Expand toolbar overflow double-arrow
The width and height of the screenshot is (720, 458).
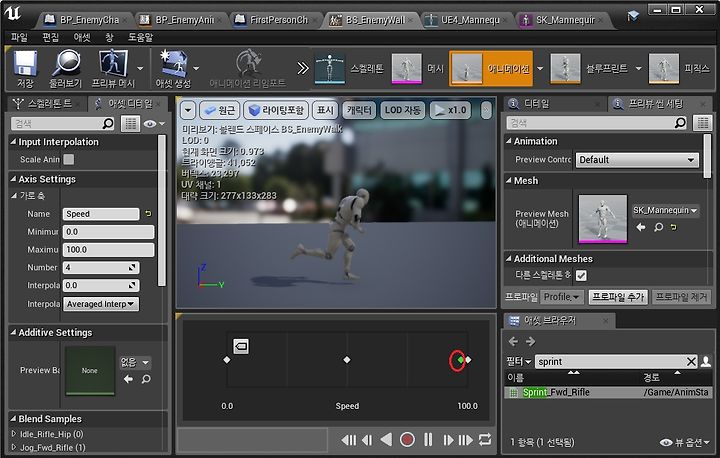[303, 68]
